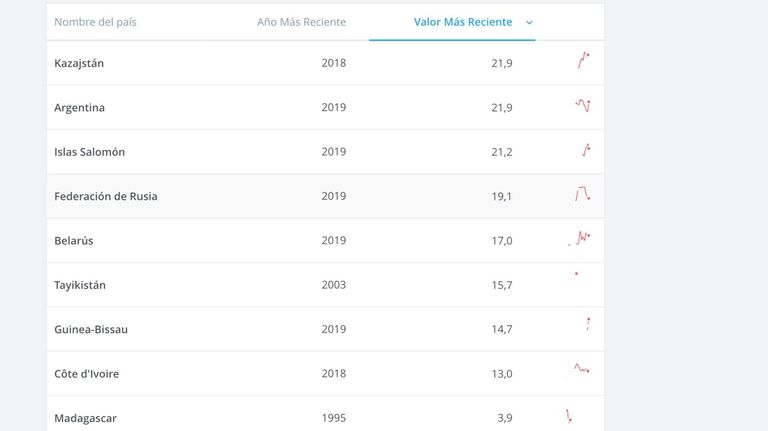This screenshot has width=768, height=431.
Task: Select year 2019 in Argentina row
Action: click(334, 108)
